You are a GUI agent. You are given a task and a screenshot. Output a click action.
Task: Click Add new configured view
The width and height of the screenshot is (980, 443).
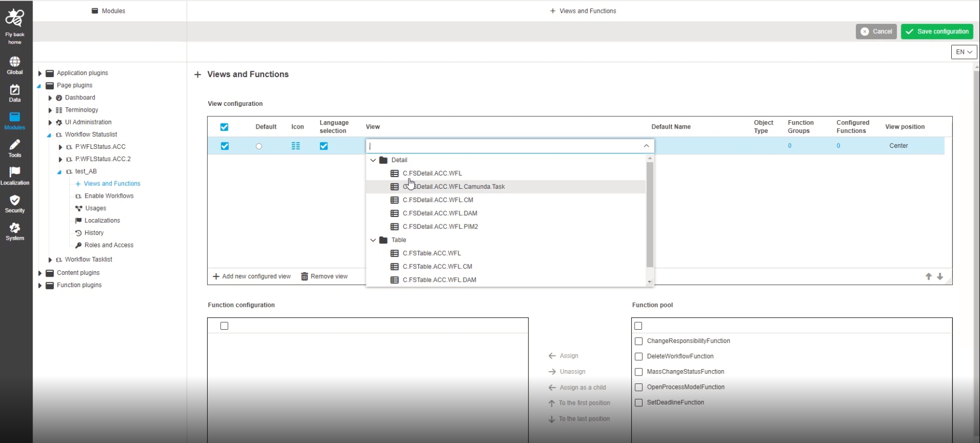[252, 277]
